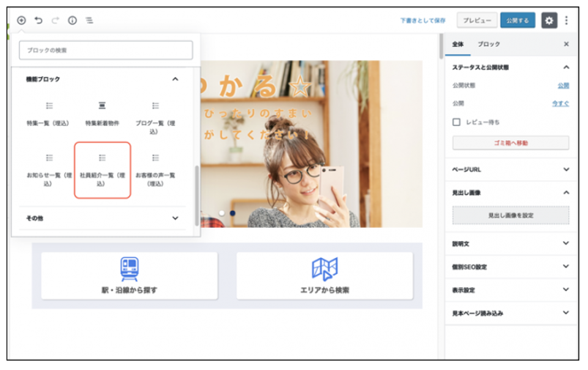Insert the 社員紹介一覧（埋込） block
Image resolution: width=588 pixels, height=370 pixels.
point(103,170)
